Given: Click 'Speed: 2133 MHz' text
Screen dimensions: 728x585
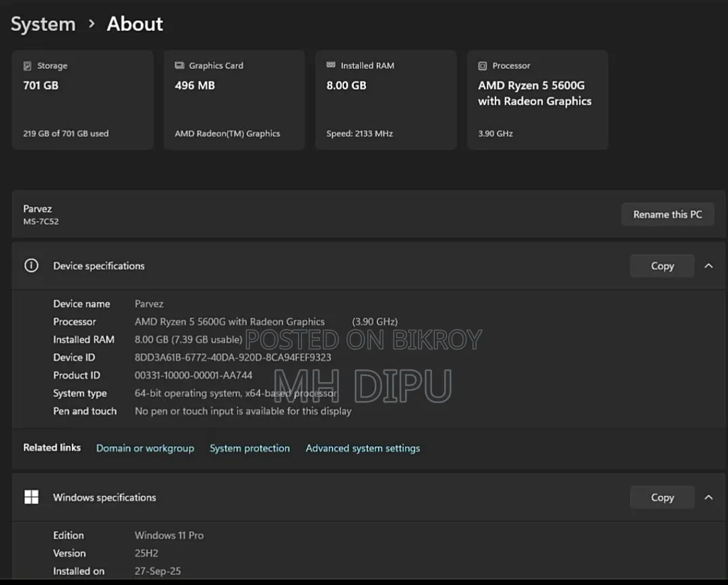Looking at the screenshot, I should 359,133.
